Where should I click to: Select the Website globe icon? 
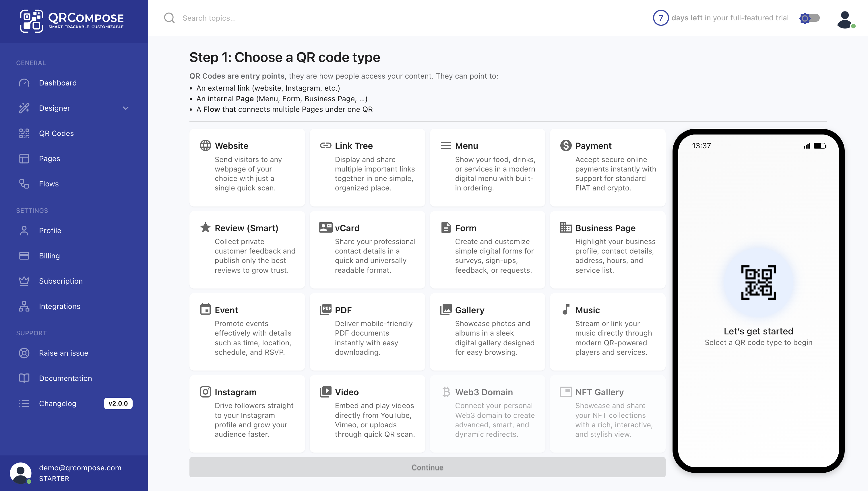click(x=205, y=145)
